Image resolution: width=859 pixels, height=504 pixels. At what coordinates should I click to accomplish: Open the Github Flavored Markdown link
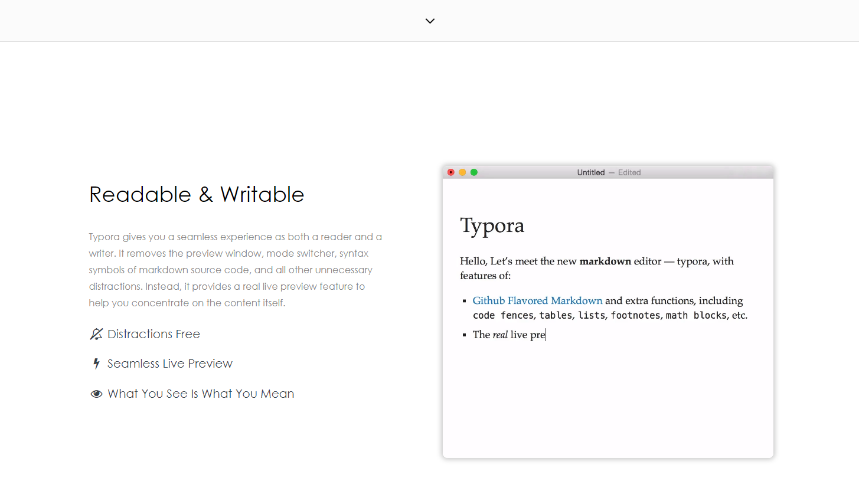point(537,300)
